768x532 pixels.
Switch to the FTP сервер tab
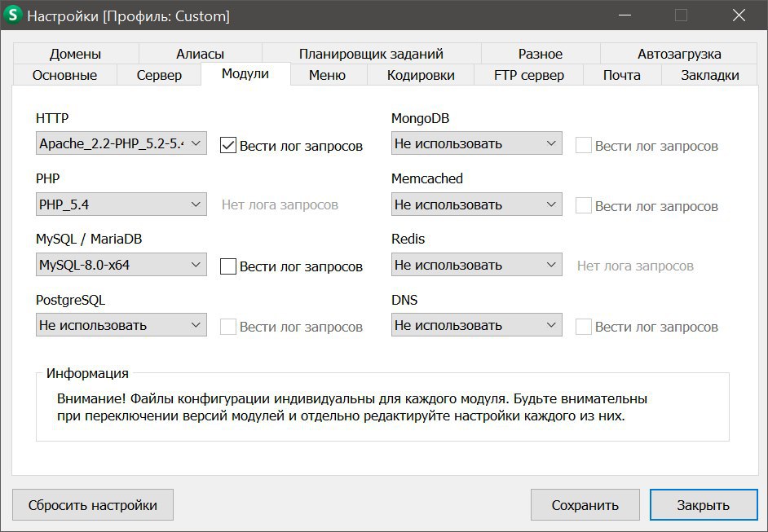529,75
